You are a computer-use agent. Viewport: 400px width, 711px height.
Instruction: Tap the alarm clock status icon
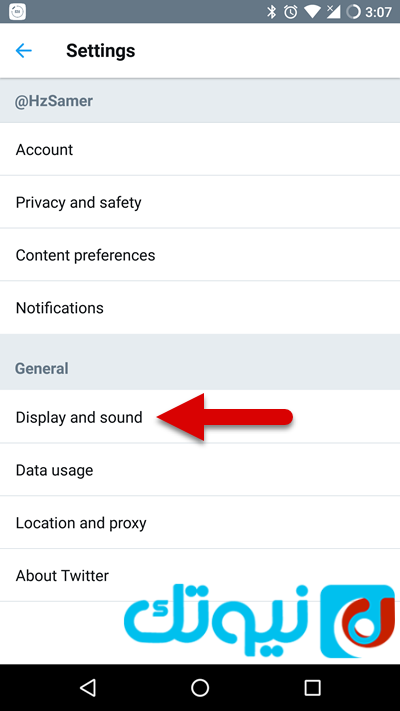click(x=291, y=12)
